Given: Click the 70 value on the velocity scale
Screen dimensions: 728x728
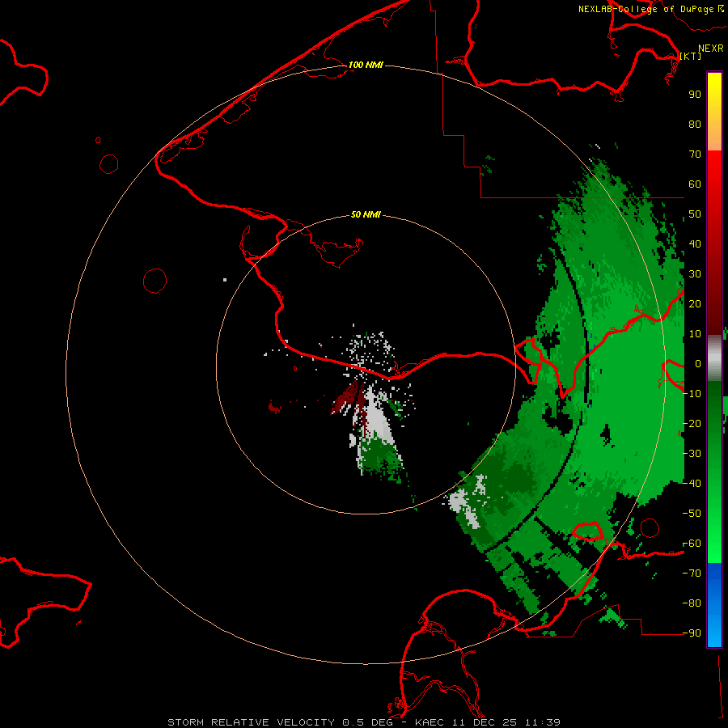Looking at the screenshot, I should (x=695, y=154).
